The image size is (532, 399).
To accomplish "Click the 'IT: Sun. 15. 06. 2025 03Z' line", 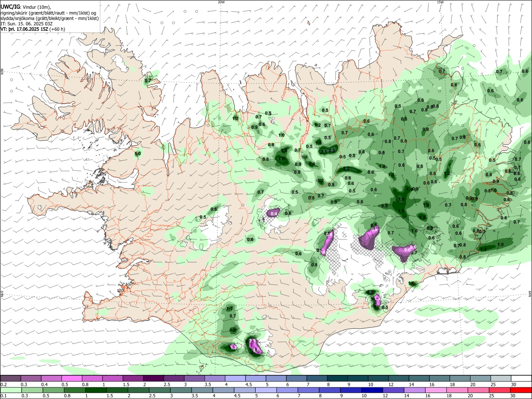I will click(27, 24).
